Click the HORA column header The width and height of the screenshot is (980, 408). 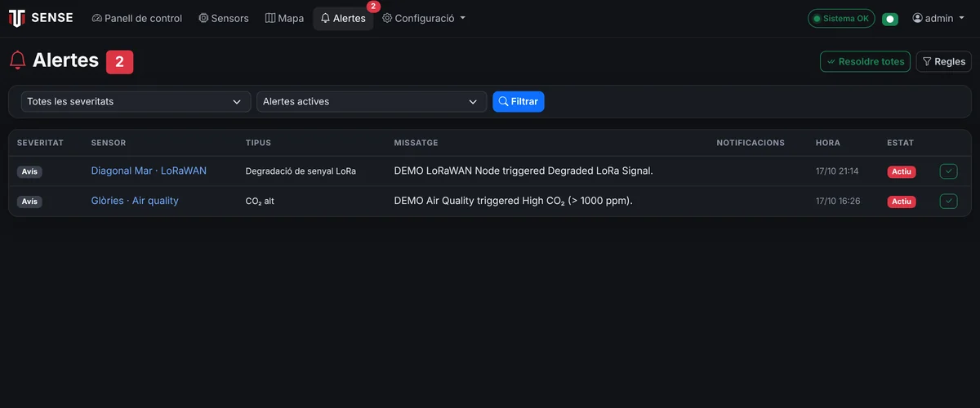(828, 143)
